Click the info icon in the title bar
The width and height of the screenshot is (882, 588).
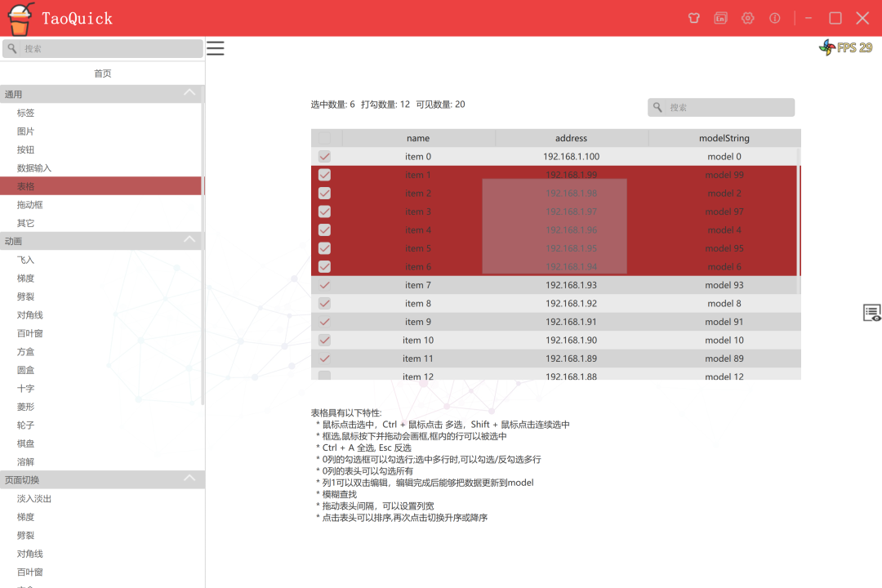(774, 17)
